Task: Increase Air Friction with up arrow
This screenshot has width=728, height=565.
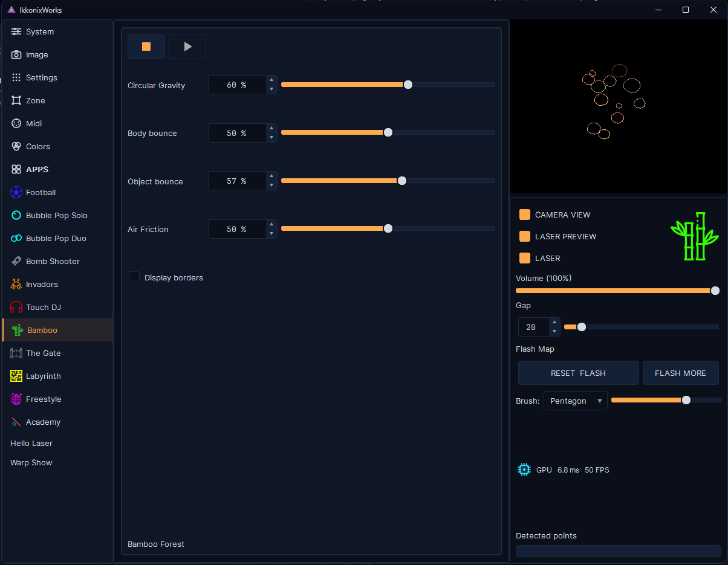Action: tap(271, 224)
